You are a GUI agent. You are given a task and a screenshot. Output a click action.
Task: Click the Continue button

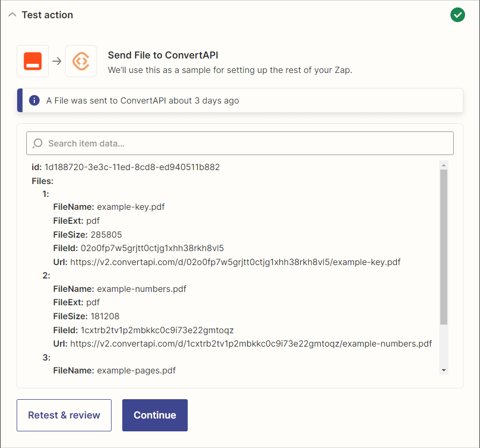click(155, 415)
